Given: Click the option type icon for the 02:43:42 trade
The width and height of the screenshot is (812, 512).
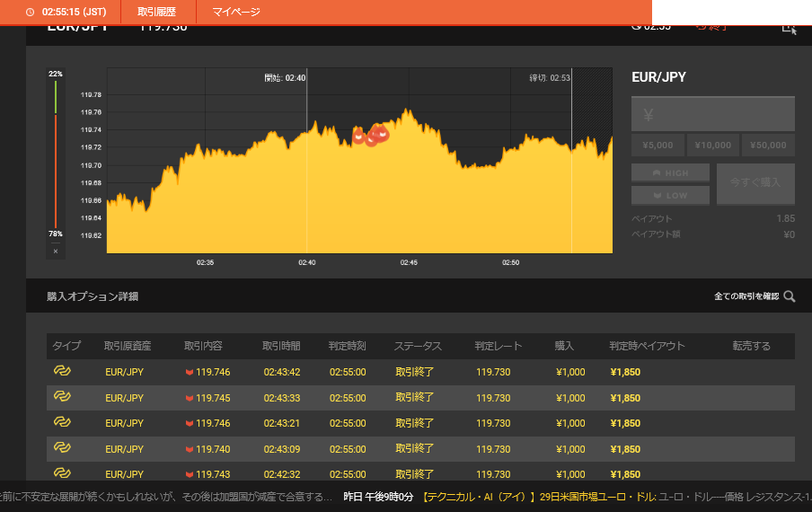Looking at the screenshot, I should click(x=63, y=371).
